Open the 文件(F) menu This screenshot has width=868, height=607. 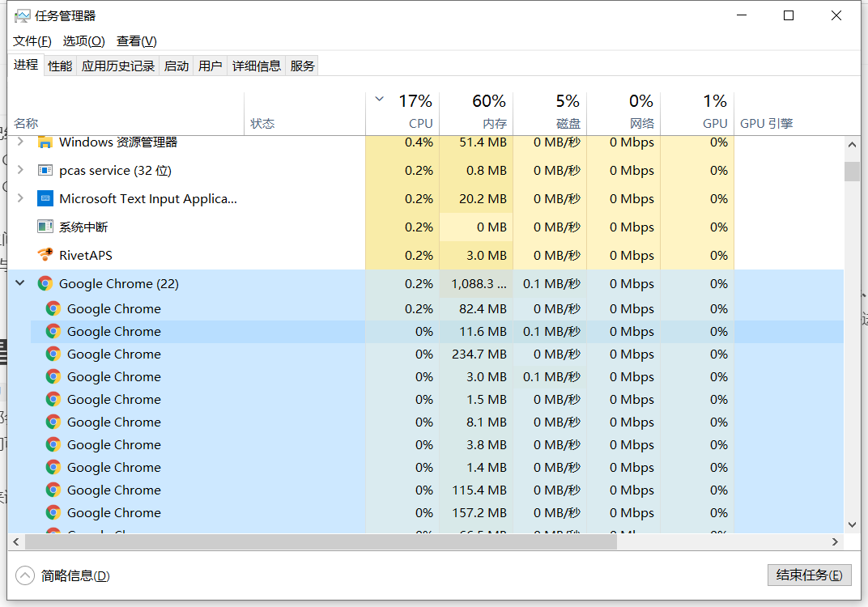point(32,41)
